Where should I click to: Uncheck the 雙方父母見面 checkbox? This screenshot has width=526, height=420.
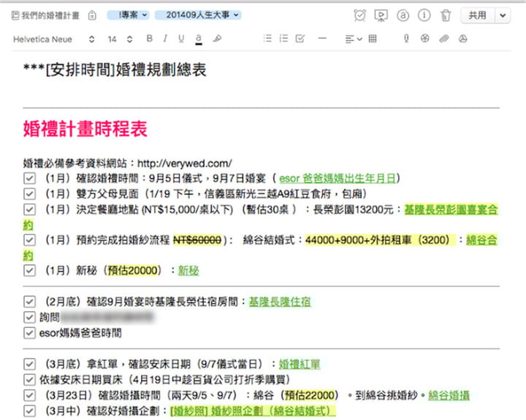(x=29, y=194)
